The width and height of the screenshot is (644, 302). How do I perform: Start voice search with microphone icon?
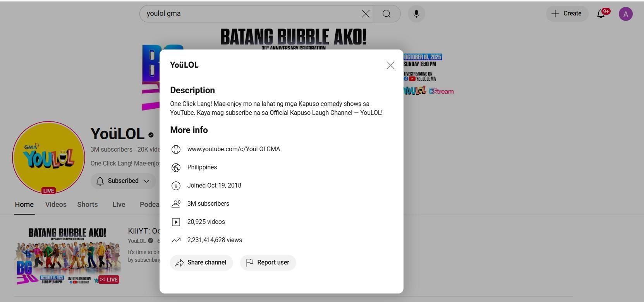(x=416, y=14)
